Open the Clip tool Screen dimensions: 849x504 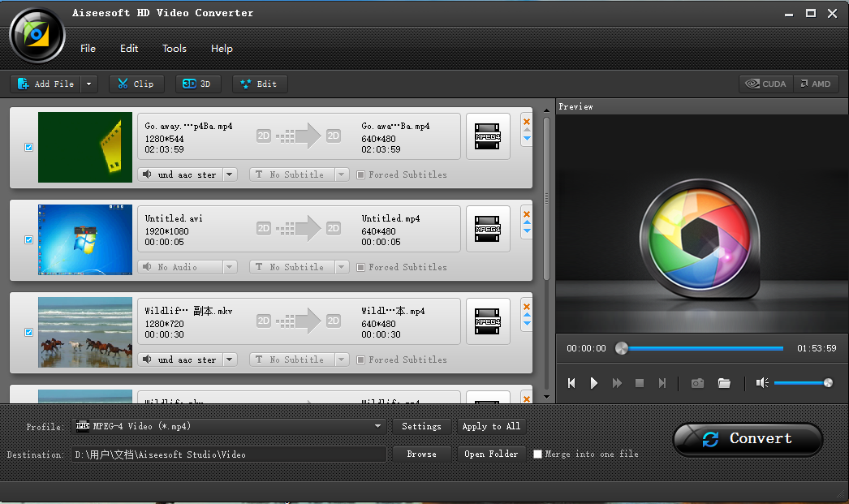(x=136, y=84)
